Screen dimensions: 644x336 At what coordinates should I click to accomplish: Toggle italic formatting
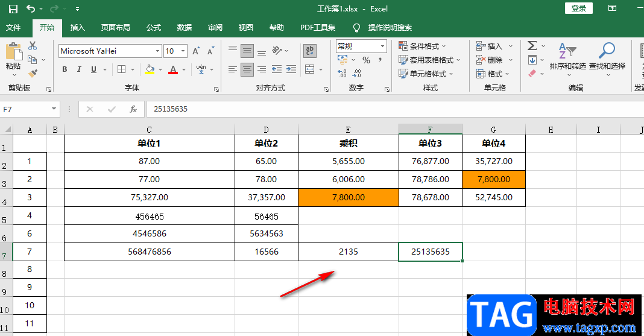[79, 69]
